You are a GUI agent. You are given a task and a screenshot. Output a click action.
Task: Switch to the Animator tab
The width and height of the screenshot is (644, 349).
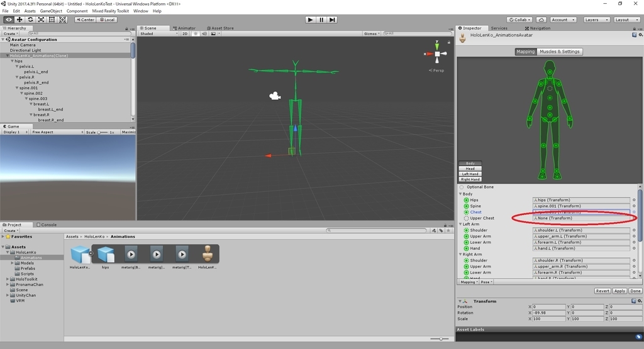[184, 28]
